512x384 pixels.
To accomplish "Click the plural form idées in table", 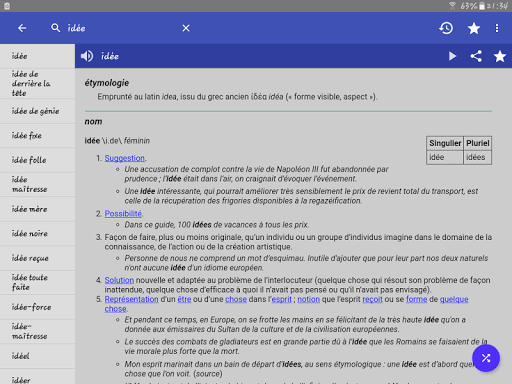I will (477, 157).
